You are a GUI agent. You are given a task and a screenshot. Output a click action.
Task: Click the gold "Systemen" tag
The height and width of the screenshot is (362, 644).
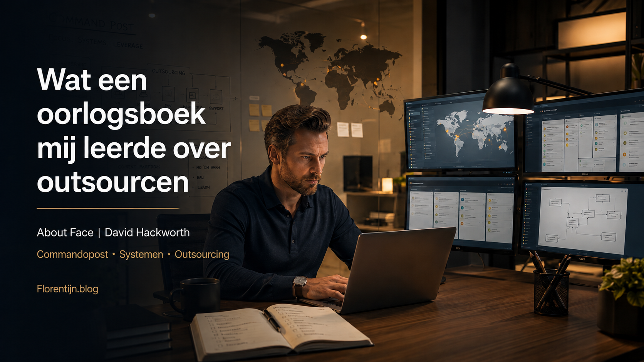[141, 254]
